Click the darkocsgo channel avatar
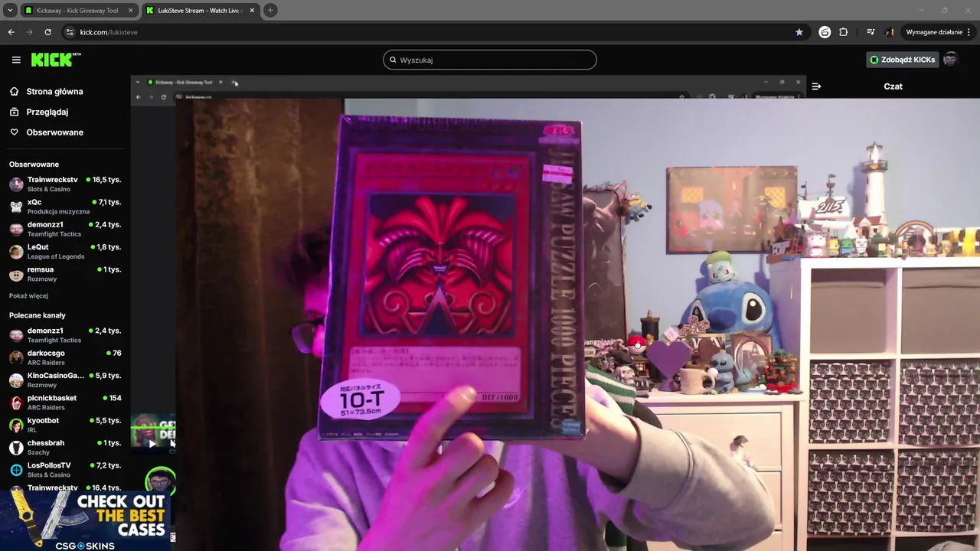The height and width of the screenshot is (551, 980). point(16,357)
